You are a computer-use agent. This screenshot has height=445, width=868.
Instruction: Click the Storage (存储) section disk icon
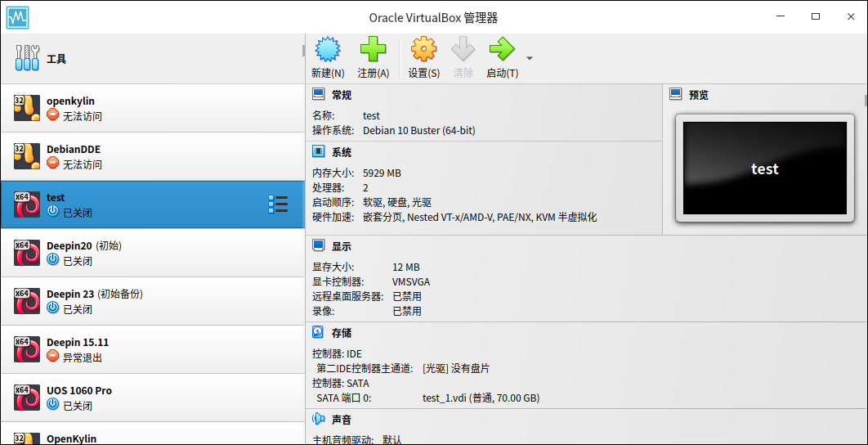(319, 333)
